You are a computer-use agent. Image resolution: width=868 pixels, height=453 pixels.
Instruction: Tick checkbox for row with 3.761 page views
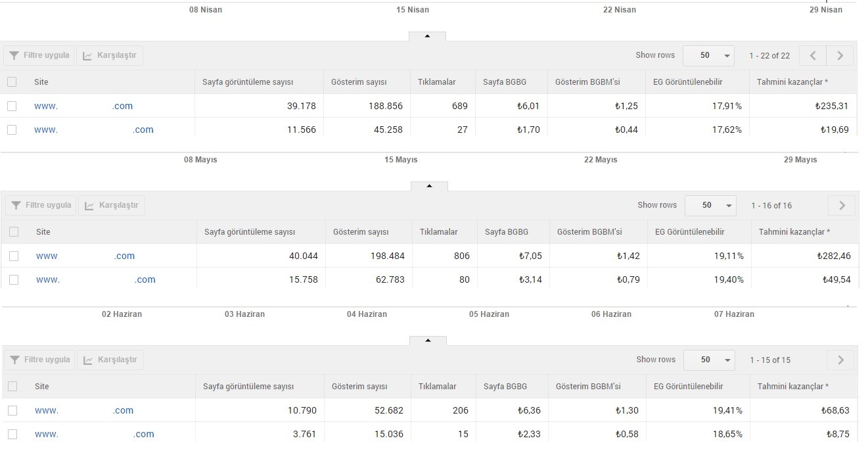point(12,434)
